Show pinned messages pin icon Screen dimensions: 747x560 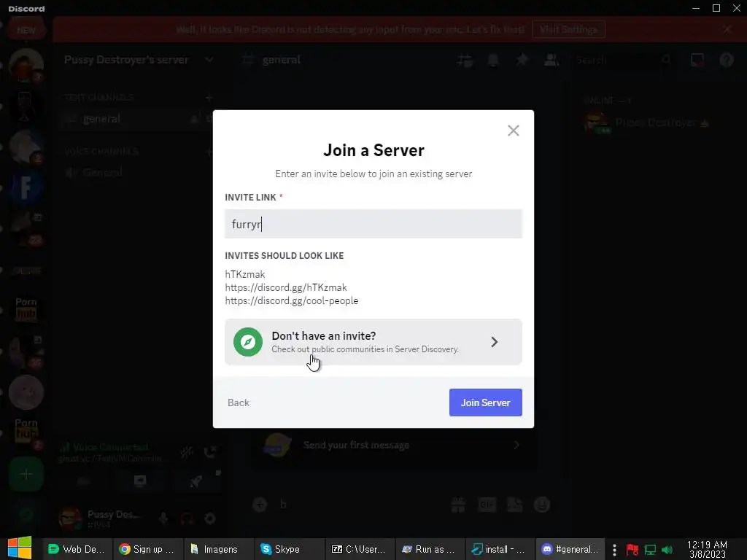[x=522, y=60]
